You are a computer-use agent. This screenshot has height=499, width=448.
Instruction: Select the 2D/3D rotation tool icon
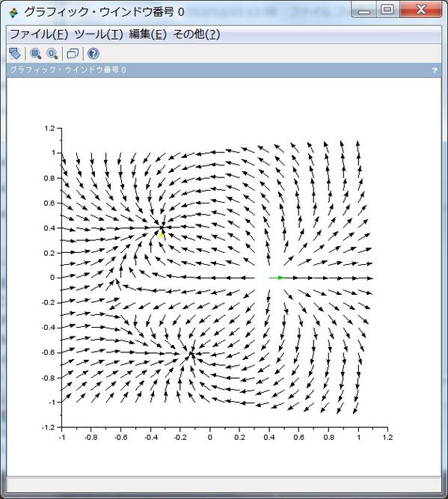point(15,53)
